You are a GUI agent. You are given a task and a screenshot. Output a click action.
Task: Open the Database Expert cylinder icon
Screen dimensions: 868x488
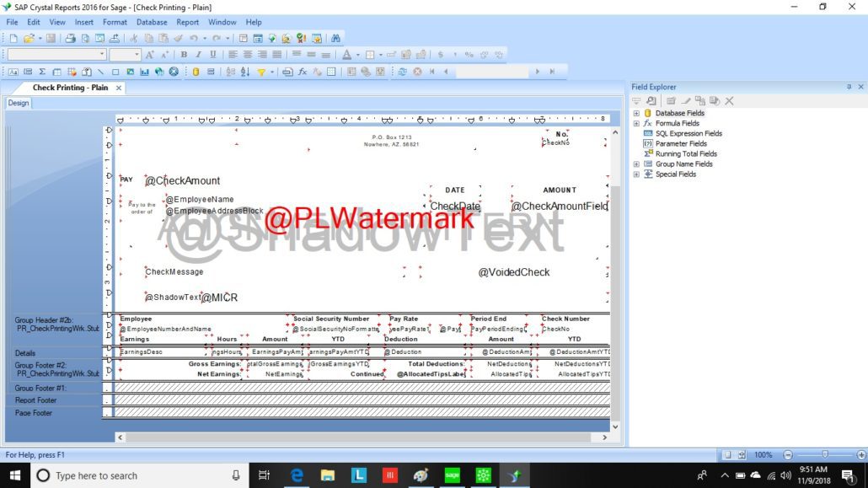click(196, 72)
